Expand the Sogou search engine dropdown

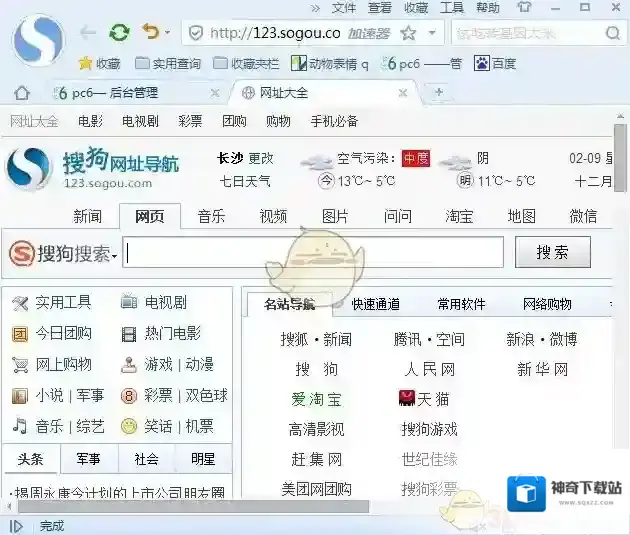pyautogui.click(x=114, y=256)
